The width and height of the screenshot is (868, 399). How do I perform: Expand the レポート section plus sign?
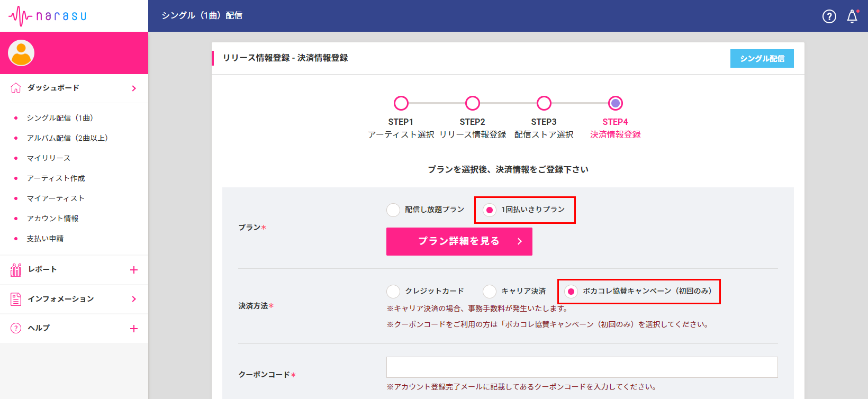coord(134,270)
